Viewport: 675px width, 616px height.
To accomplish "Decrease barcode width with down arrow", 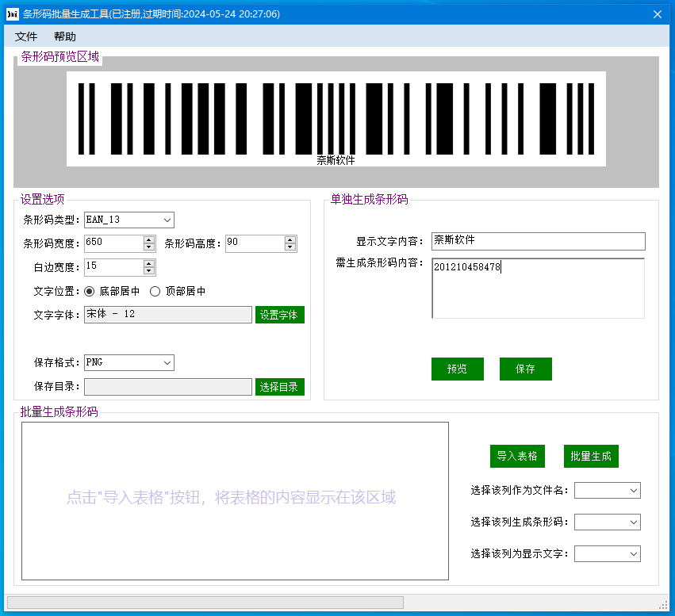I will click(149, 247).
